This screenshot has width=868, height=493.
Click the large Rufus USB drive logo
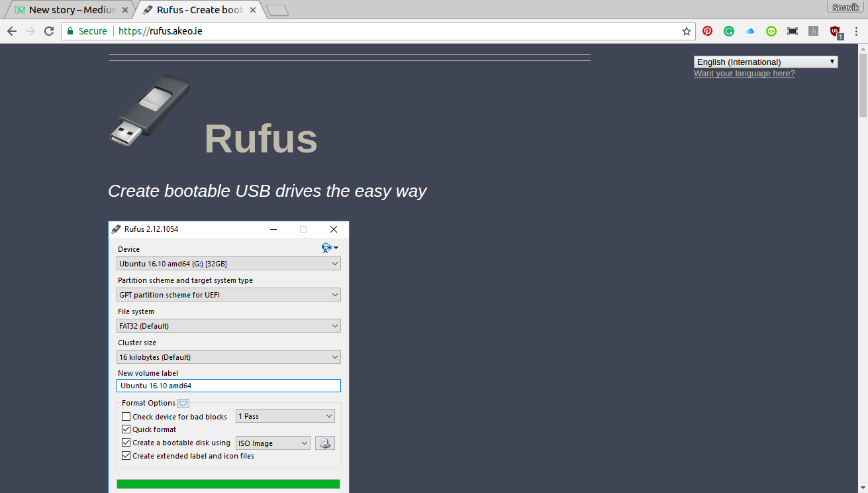click(150, 111)
